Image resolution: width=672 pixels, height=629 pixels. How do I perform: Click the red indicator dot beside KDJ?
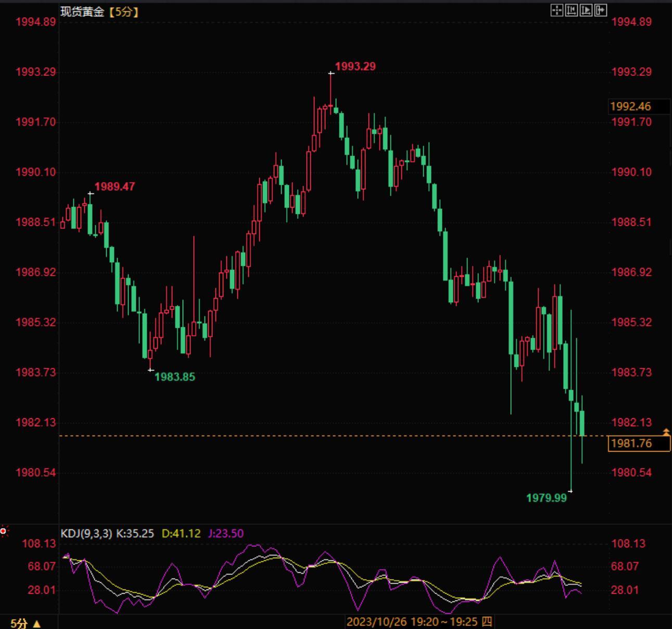tap(3, 531)
